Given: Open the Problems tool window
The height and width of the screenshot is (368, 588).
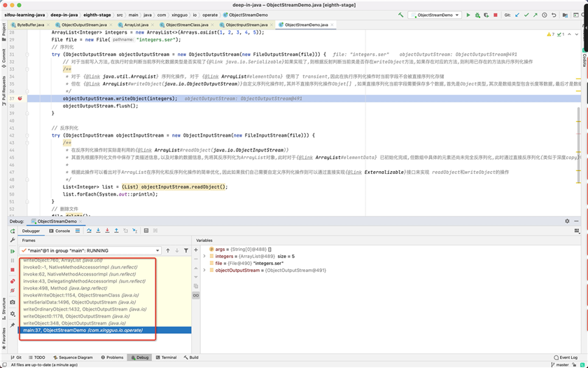Looking at the screenshot, I should 112,357.
